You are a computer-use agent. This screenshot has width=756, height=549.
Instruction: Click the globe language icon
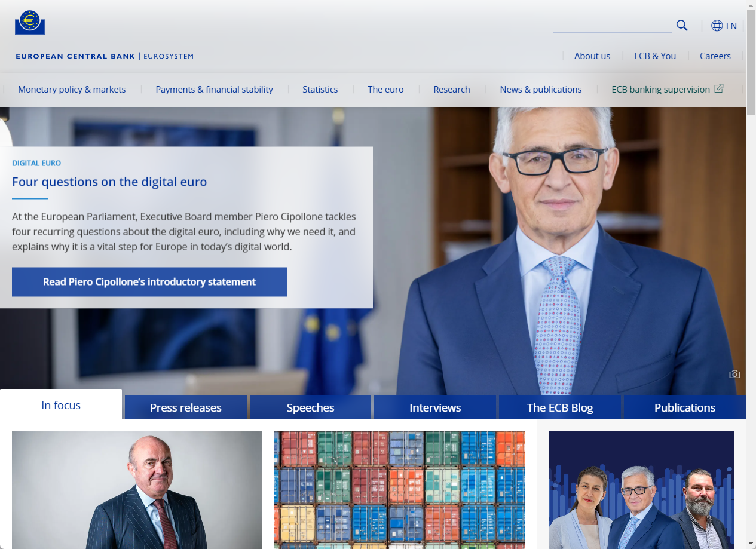point(717,26)
